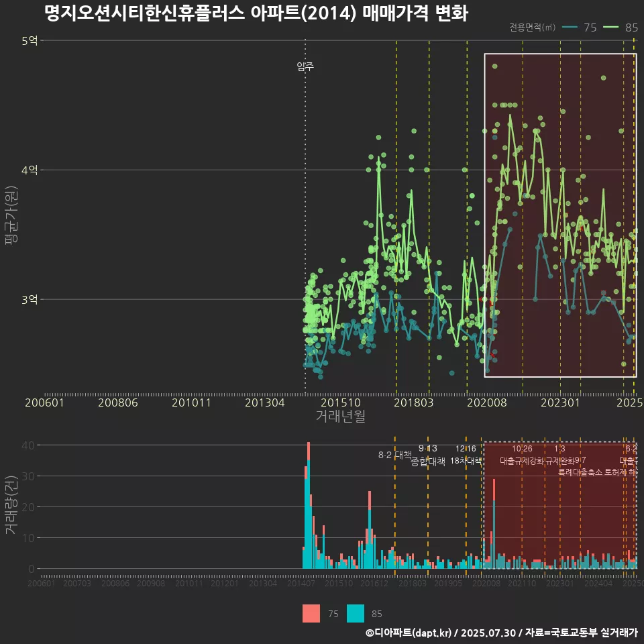
Task: Click the 85 text in the bottom legend
Action: [376, 614]
